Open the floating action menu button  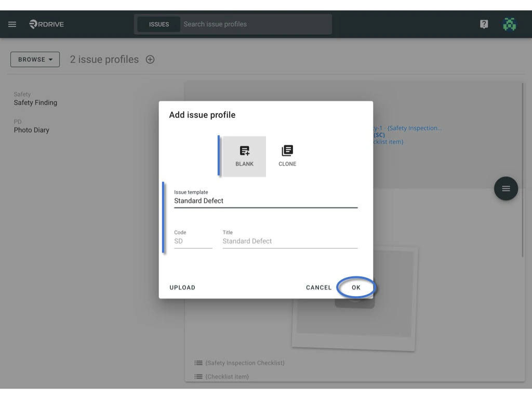click(x=506, y=188)
